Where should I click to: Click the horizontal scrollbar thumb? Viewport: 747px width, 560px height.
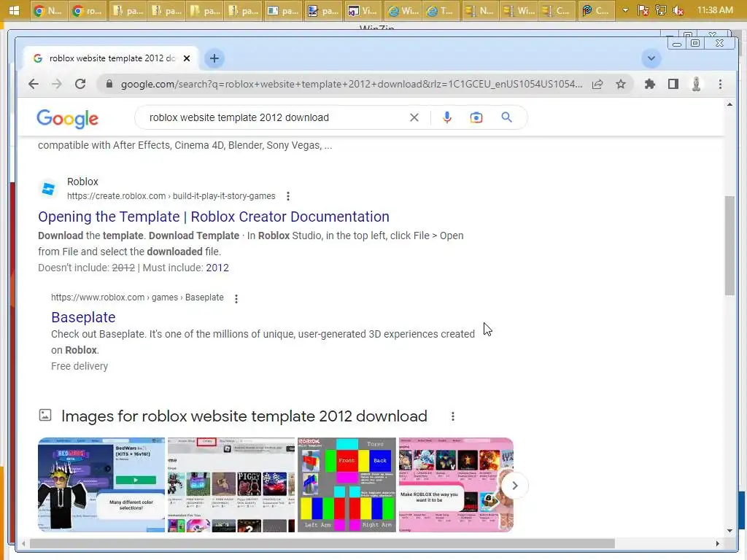pos(322,543)
